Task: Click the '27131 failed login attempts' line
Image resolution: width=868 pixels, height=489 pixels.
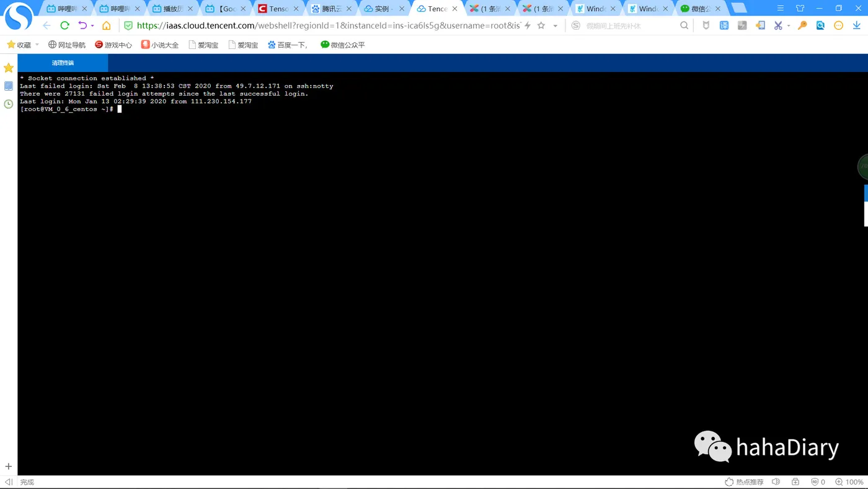Action: (x=164, y=94)
